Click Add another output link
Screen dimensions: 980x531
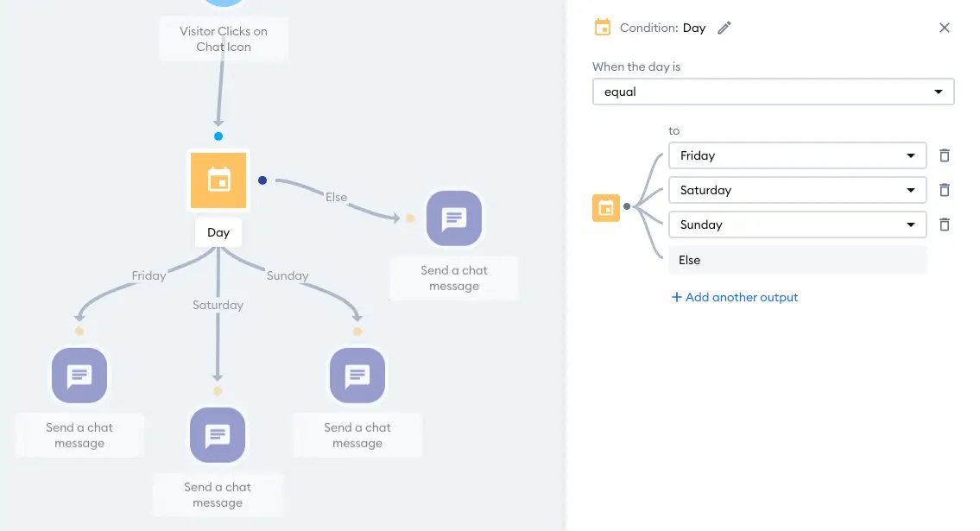(x=735, y=297)
